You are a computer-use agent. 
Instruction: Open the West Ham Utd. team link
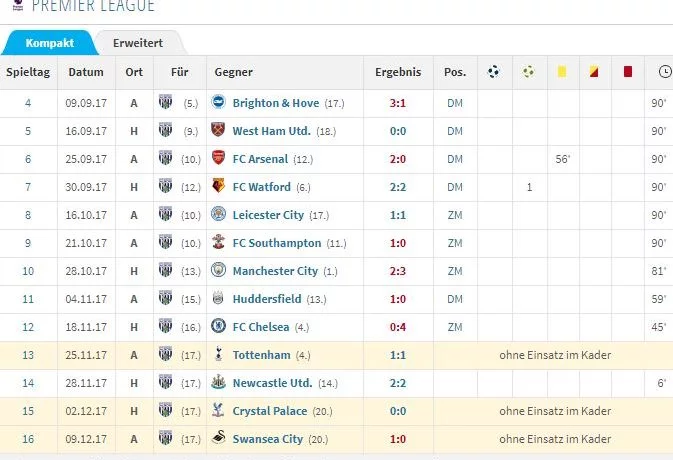(x=271, y=131)
